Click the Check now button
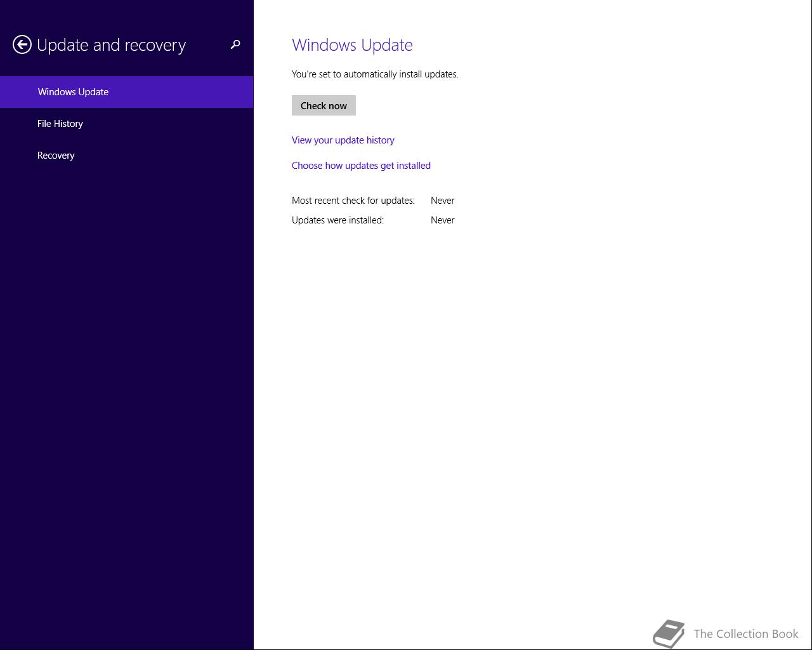 point(324,105)
